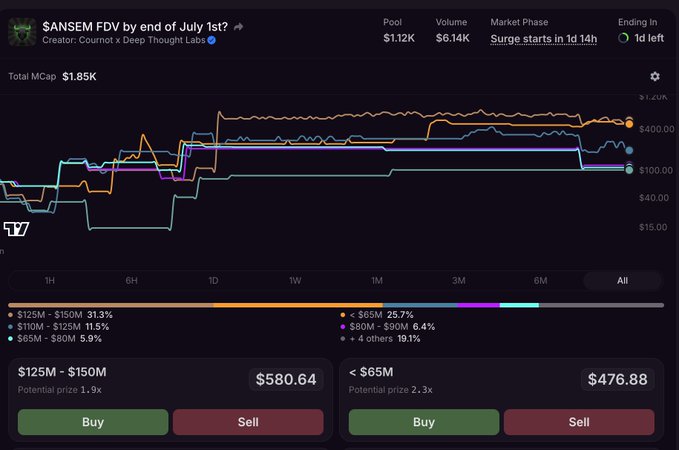Buy the < $65M outcome
Screen dimensions: 679x450
pos(424,422)
